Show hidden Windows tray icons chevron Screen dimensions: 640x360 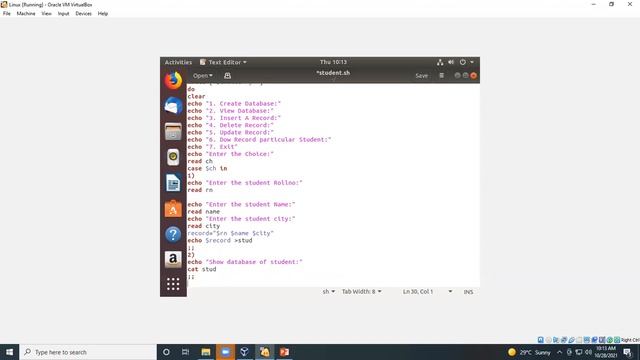point(560,352)
